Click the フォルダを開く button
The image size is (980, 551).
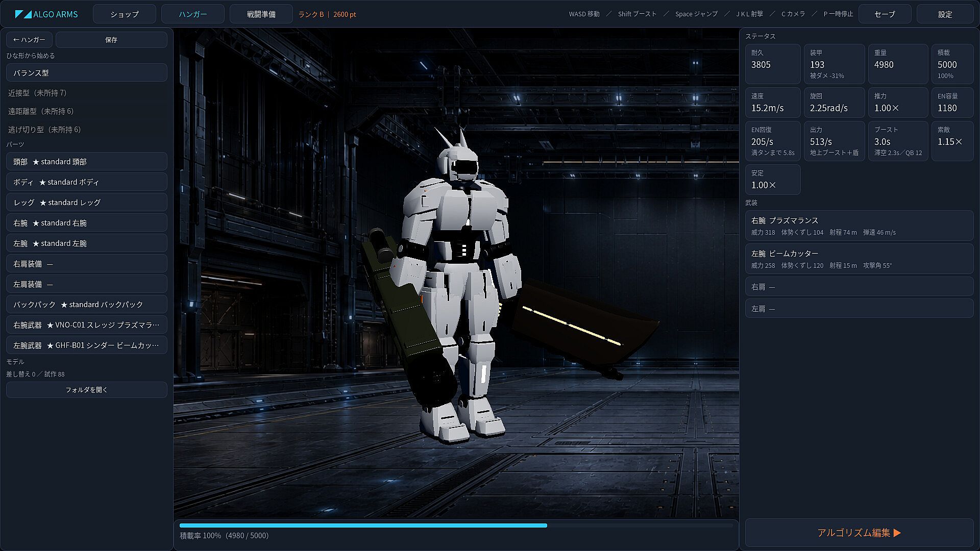pyautogui.click(x=87, y=390)
